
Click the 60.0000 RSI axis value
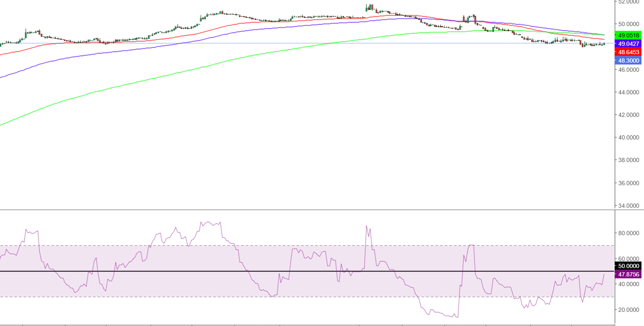[628, 259]
